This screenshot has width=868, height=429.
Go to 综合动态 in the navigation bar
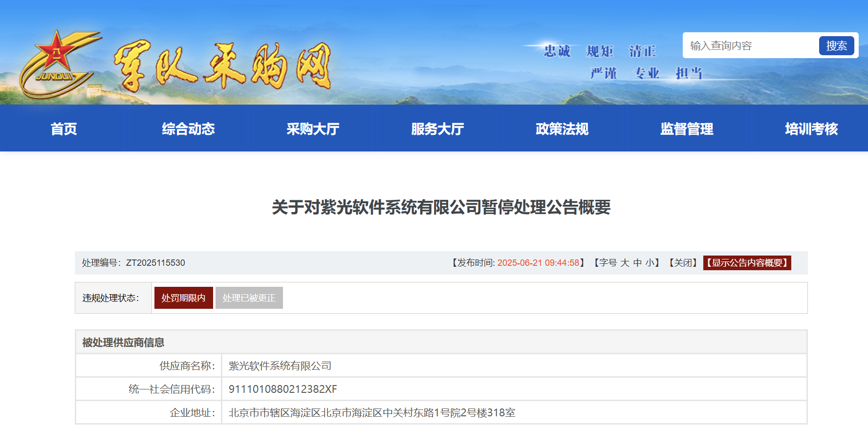click(x=189, y=129)
